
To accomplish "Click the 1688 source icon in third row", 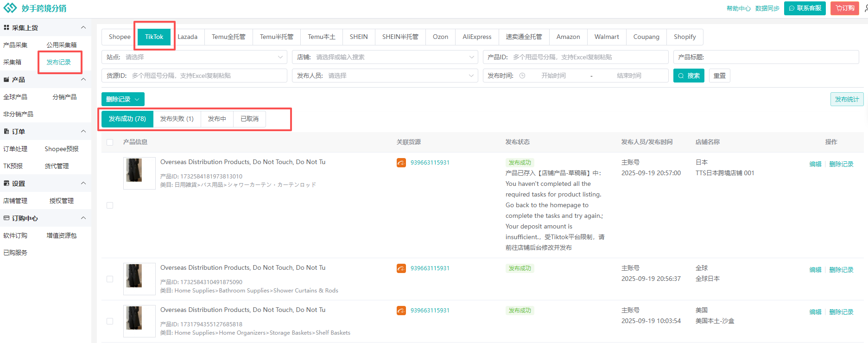I will [x=401, y=311].
